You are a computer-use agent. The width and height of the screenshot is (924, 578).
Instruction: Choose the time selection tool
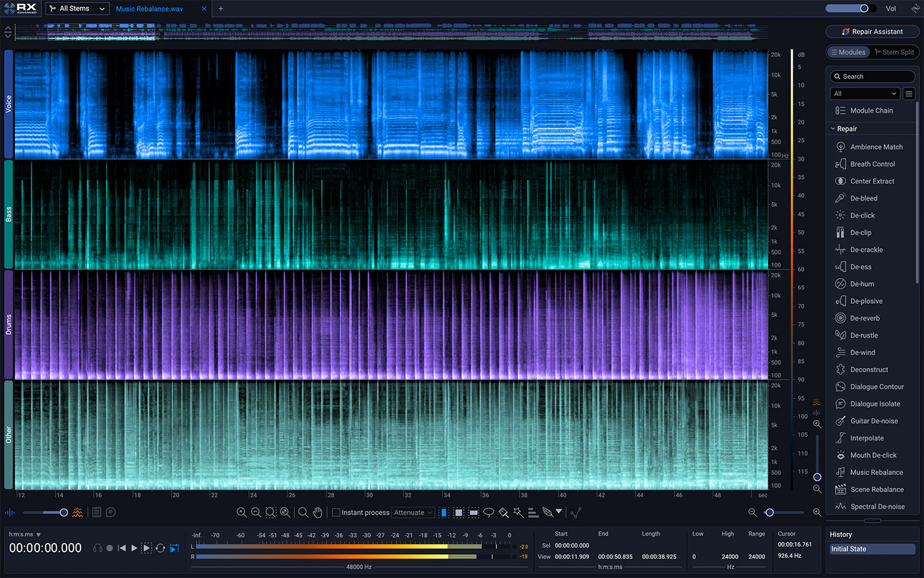[444, 513]
